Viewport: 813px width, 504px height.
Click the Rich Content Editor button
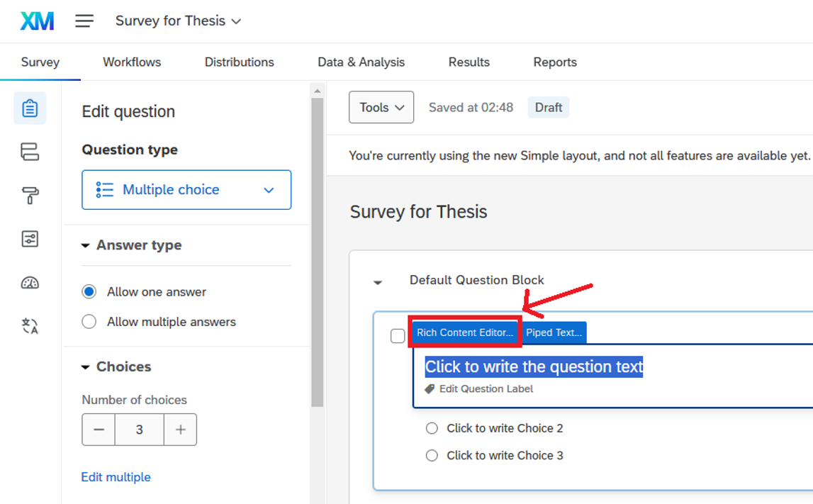tap(465, 332)
